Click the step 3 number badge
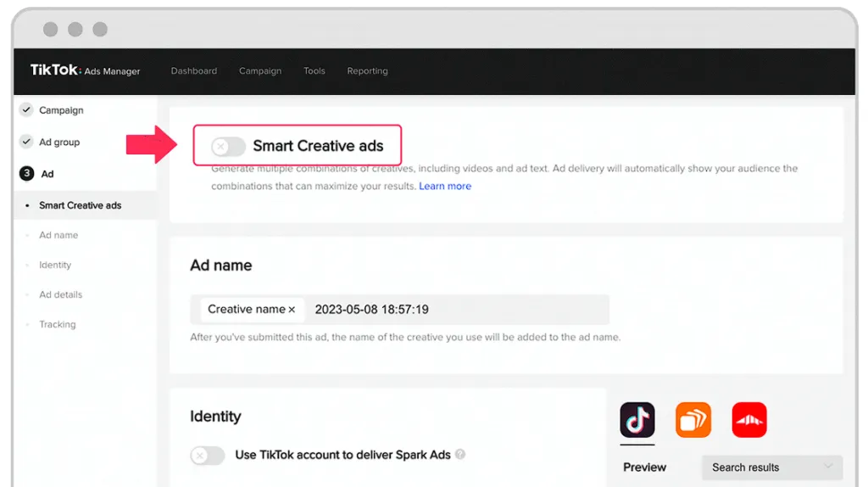 [x=26, y=173]
